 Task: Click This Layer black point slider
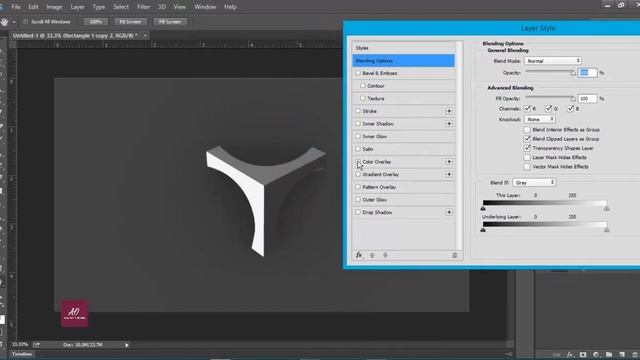tap(483, 209)
